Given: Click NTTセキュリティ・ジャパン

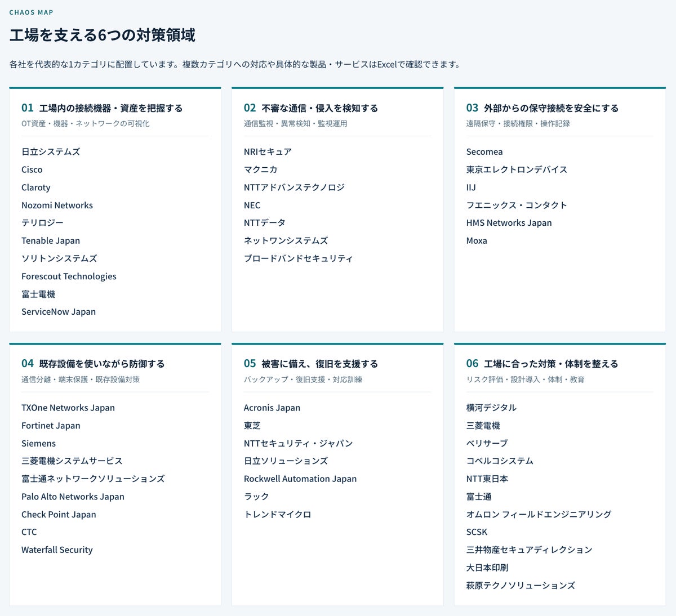Looking at the screenshot, I should click(x=298, y=443).
